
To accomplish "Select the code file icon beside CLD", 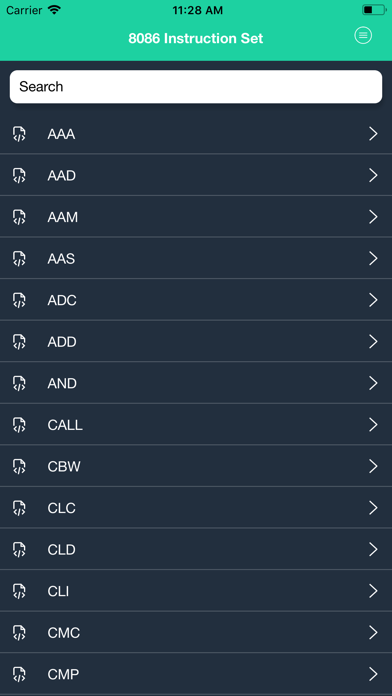I will click(x=19, y=550).
